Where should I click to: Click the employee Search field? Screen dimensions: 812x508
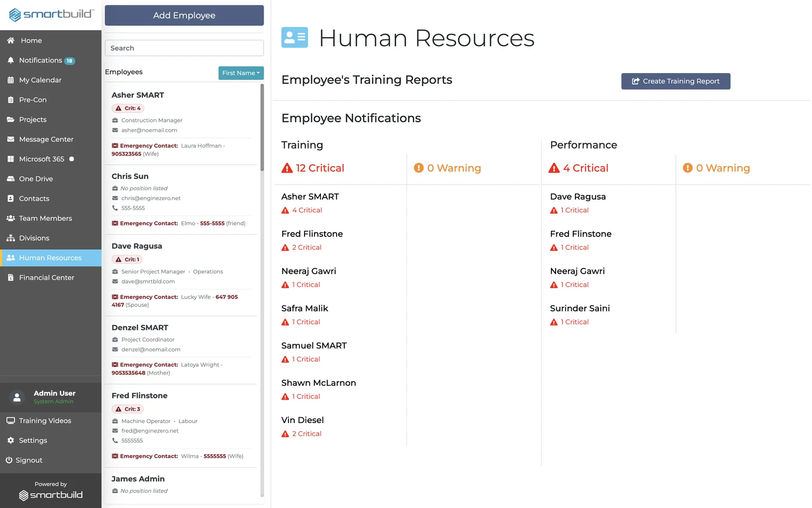(184, 48)
